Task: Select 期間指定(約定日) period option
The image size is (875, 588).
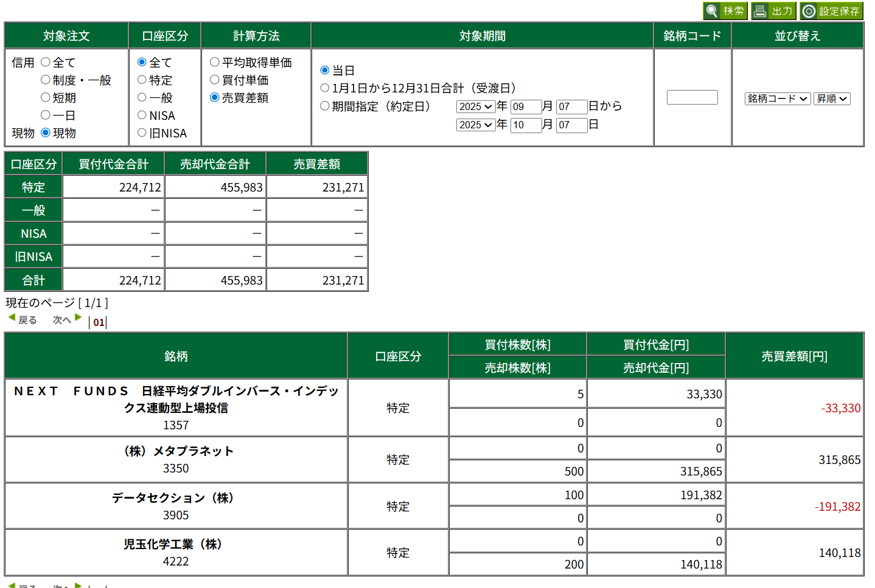Action: point(325,106)
